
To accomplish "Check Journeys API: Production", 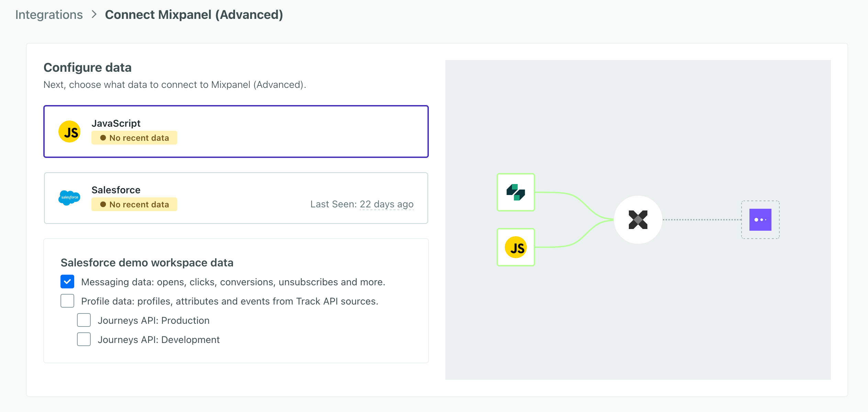I will coord(84,320).
